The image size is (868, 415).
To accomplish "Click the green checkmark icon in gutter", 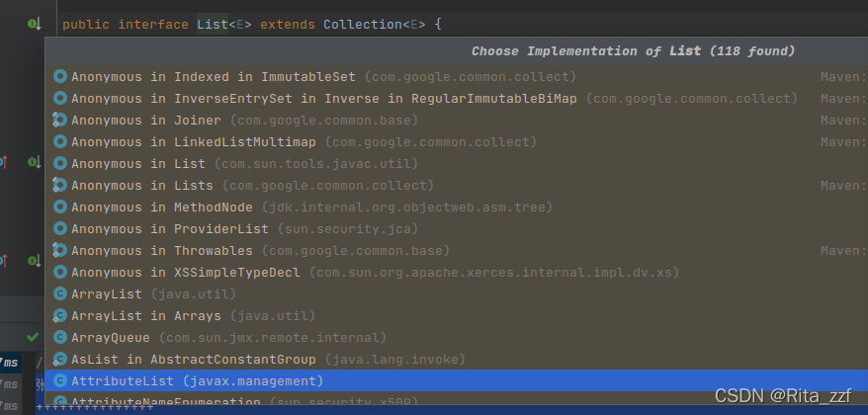I will (33, 337).
